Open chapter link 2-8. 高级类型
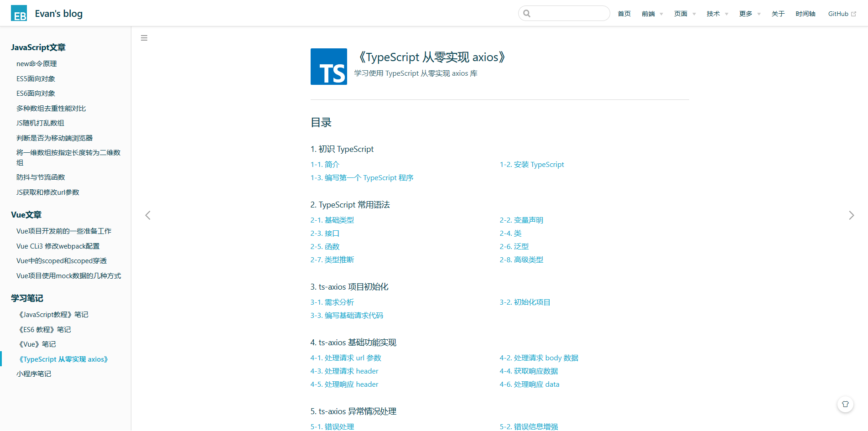This screenshot has width=868, height=431. click(x=521, y=260)
